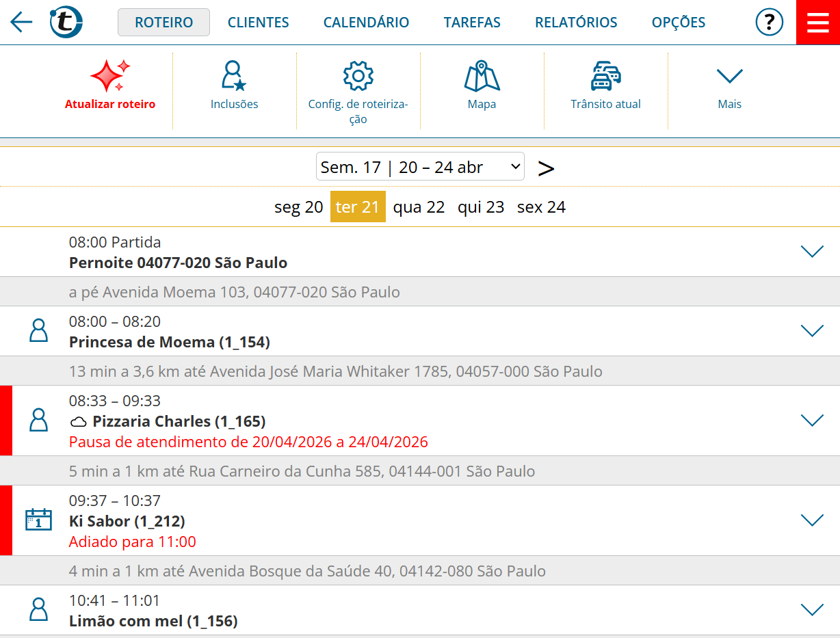Go to next week arrow
Viewport: 840px width, 638px height.
(x=545, y=168)
